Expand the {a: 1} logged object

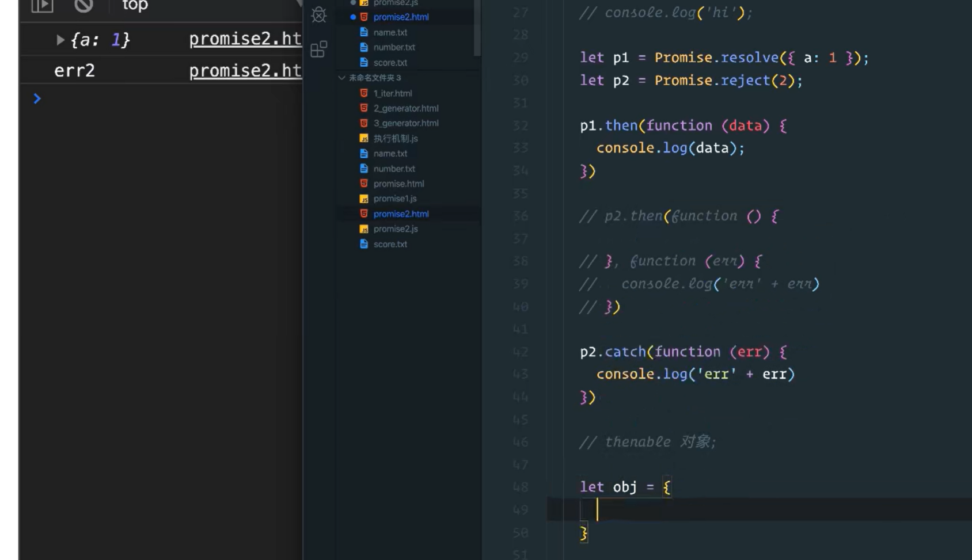60,40
